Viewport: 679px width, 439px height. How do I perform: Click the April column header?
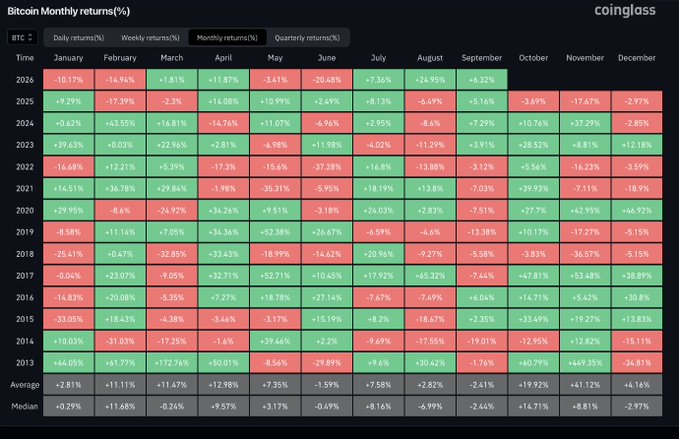point(223,58)
